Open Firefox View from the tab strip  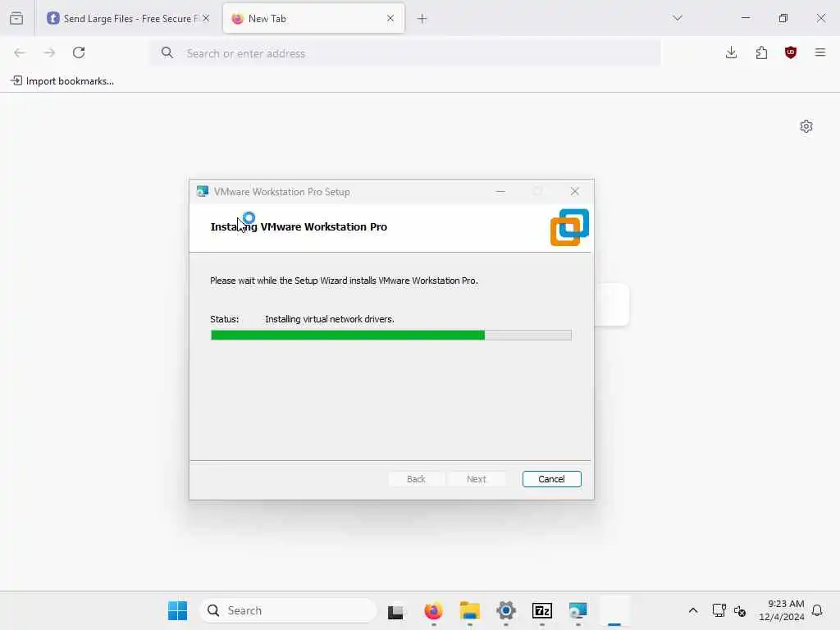click(x=16, y=18)
